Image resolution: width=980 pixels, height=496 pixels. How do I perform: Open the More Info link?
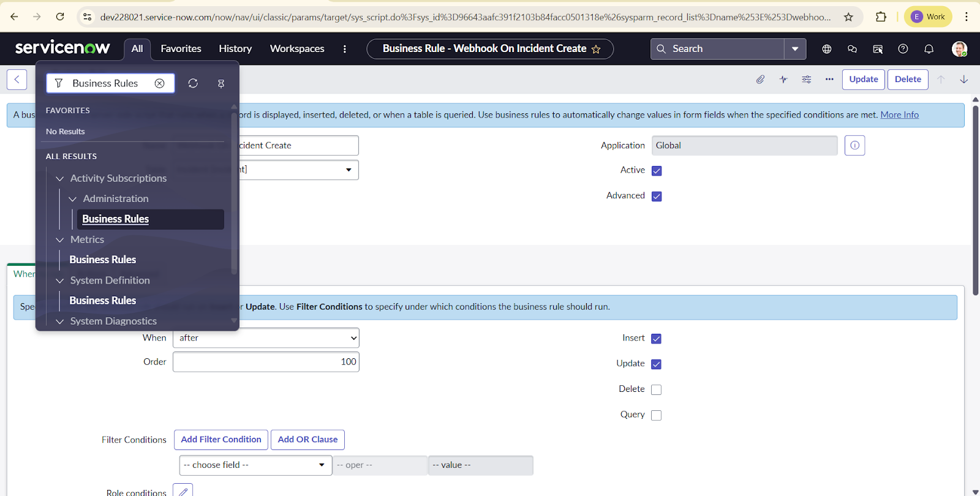coord(899,115)
